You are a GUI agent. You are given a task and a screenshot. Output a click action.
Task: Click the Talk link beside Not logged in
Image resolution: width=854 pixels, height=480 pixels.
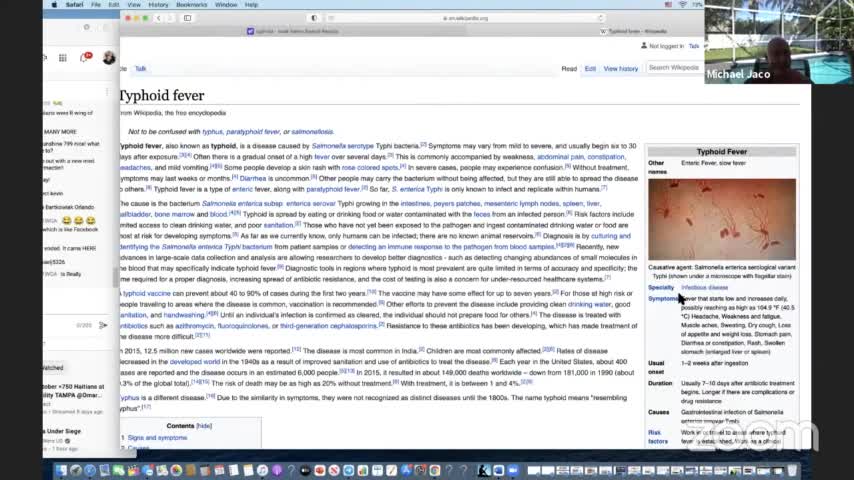693,46
